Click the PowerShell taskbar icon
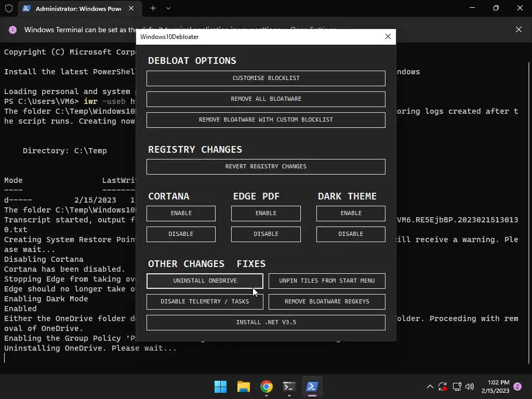 coord(312,387)
